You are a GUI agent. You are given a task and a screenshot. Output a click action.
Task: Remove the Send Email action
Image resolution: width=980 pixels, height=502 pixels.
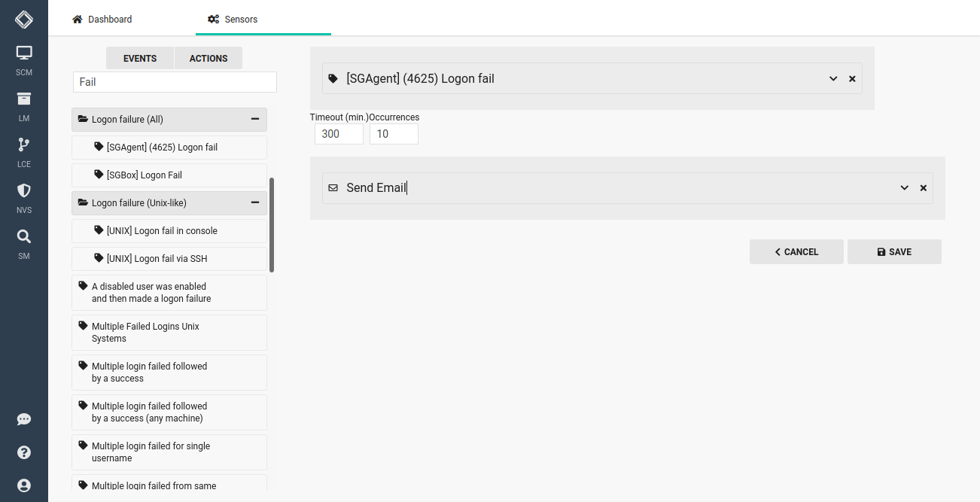click(x=923, y=187)
